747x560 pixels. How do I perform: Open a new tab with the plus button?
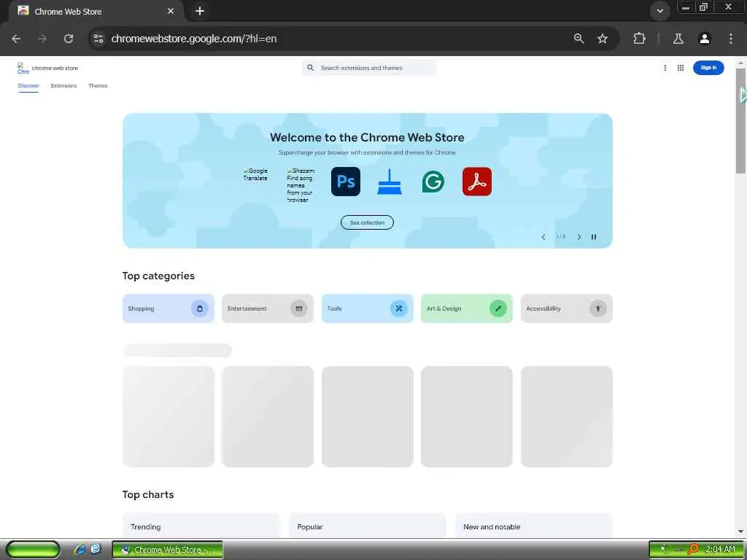(200, 11)
